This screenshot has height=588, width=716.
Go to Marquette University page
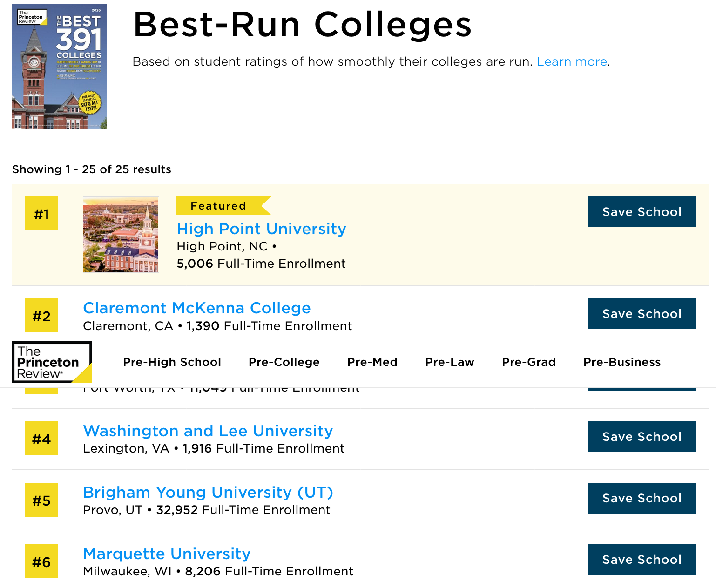tap(167, 554)
